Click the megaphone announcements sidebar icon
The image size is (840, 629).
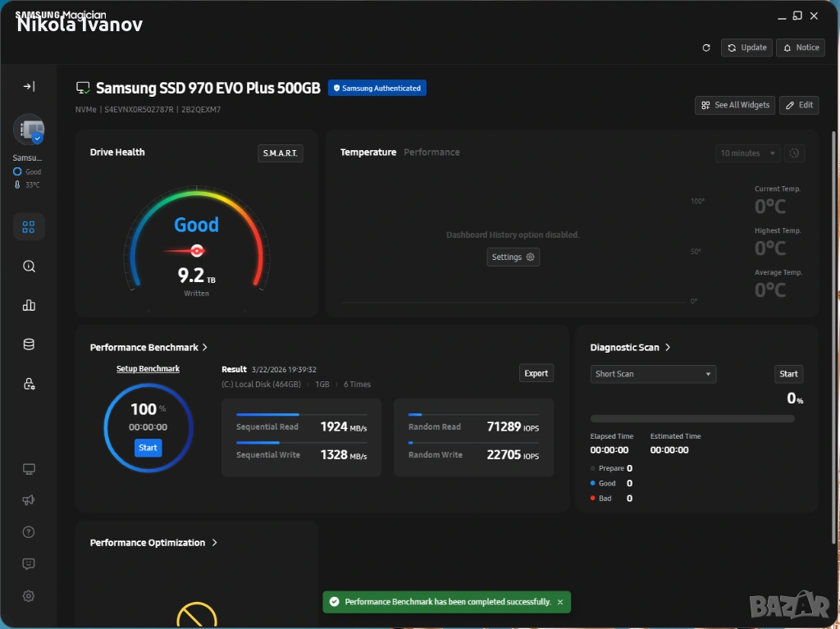29,500
